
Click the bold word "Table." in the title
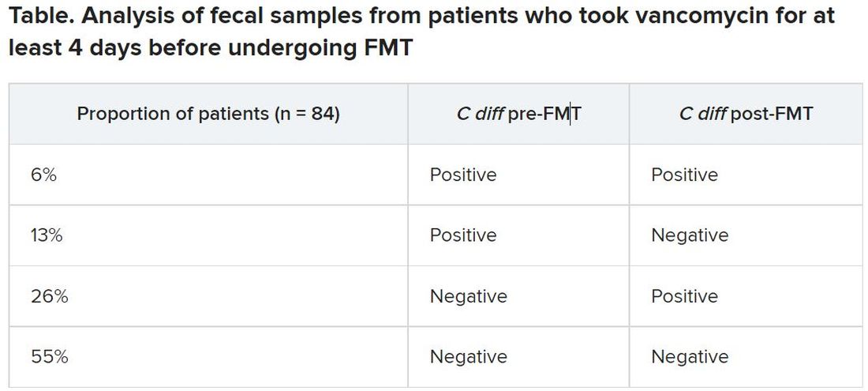(x=38, y=16)
